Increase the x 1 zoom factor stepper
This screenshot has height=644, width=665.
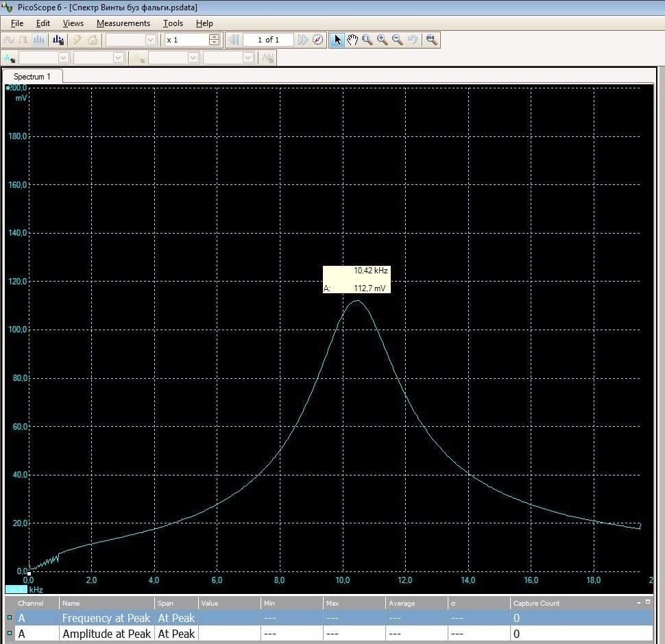tap(214, 37)
